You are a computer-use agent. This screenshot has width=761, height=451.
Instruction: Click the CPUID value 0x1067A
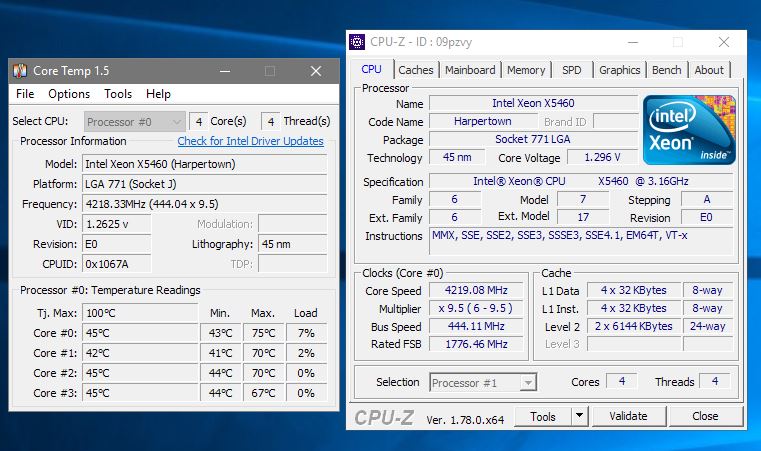(116, 264)
